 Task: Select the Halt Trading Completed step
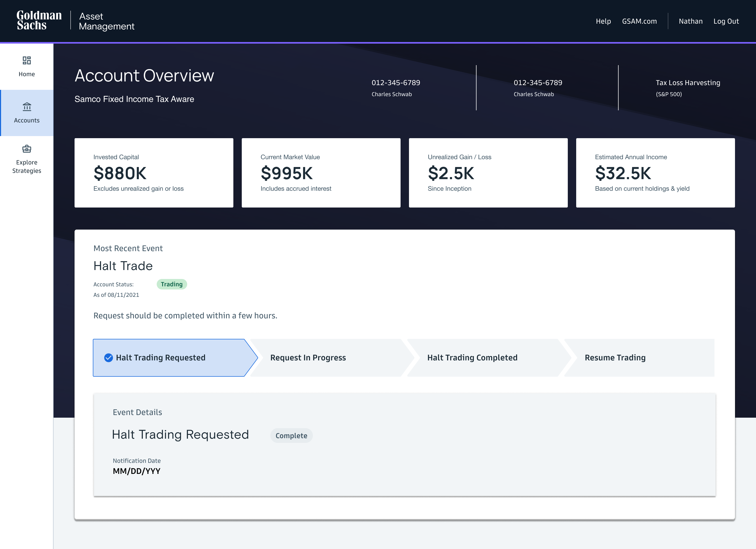tap(489, 358)
